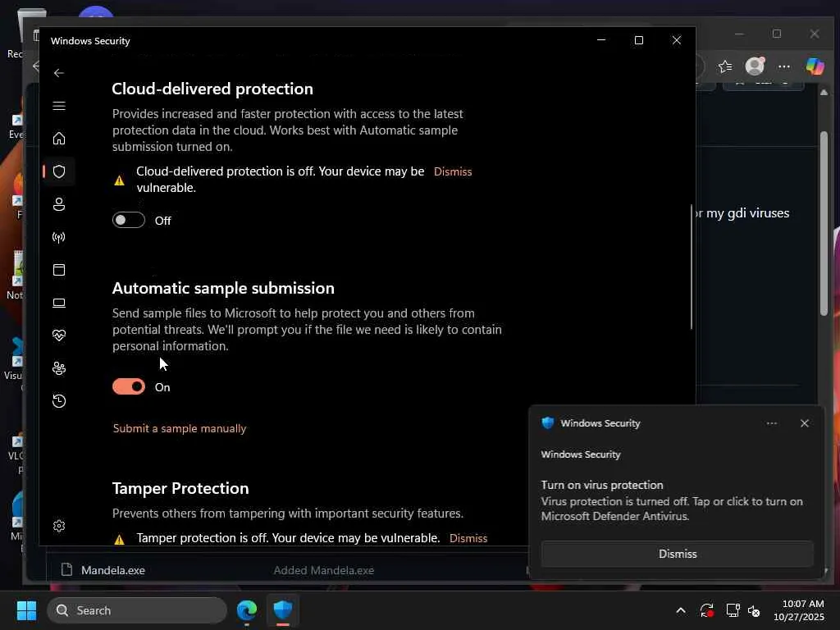Go to Home in Windows Security sidebar
Screen dimensions: 840x630
59,138
